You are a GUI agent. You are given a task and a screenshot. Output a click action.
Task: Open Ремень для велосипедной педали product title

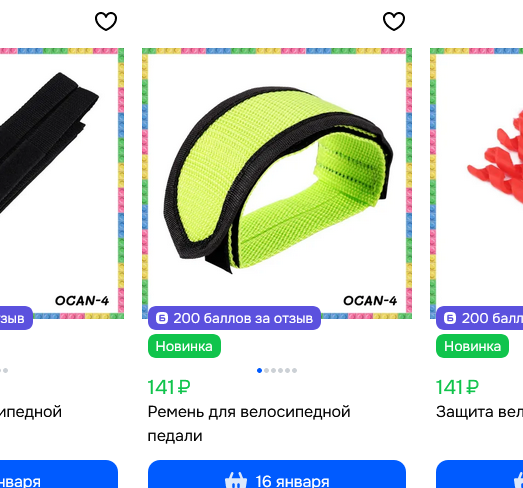(249, 424)
